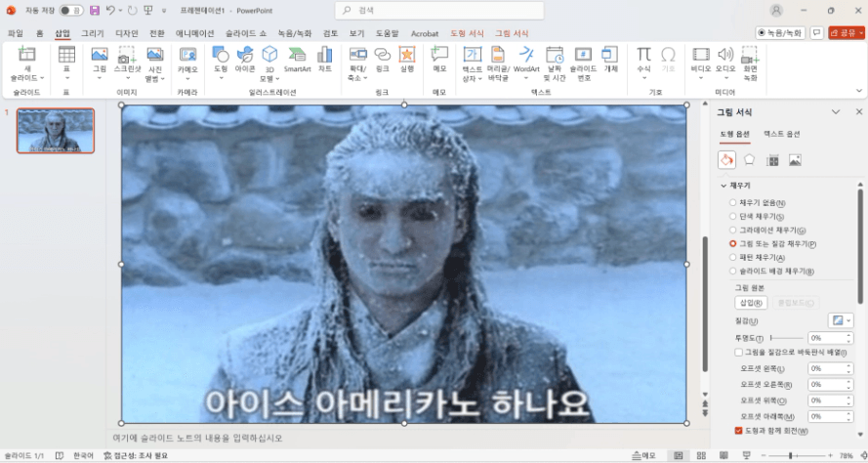The image size is (868, 463).
Task: Click the 실행 action icon
Action: point(407,55)
